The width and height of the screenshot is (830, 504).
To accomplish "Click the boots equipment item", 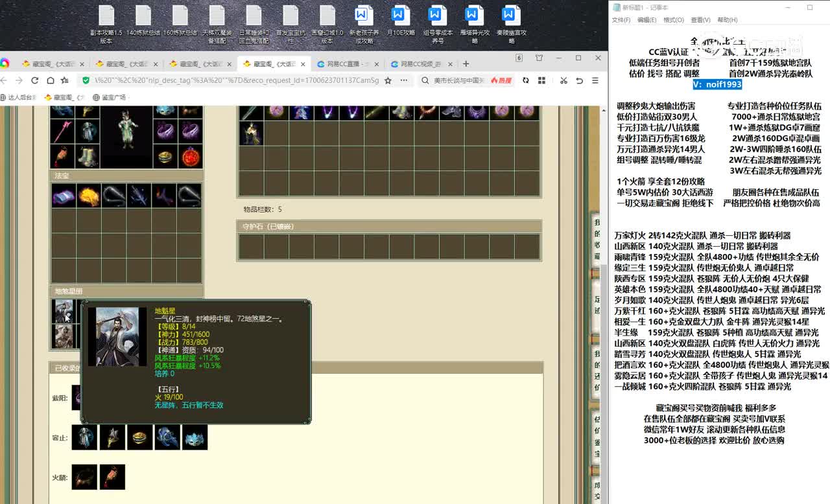I will coord(88,156).
